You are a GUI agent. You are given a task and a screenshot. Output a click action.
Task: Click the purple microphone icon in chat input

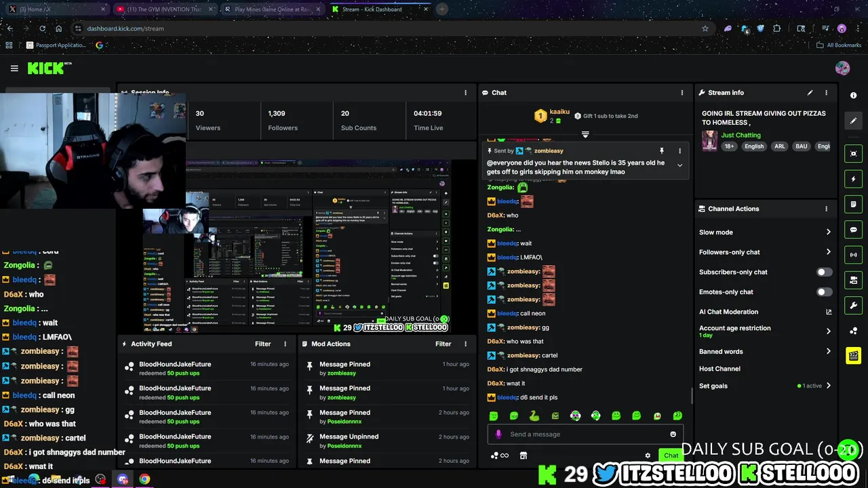pos(498,434)
